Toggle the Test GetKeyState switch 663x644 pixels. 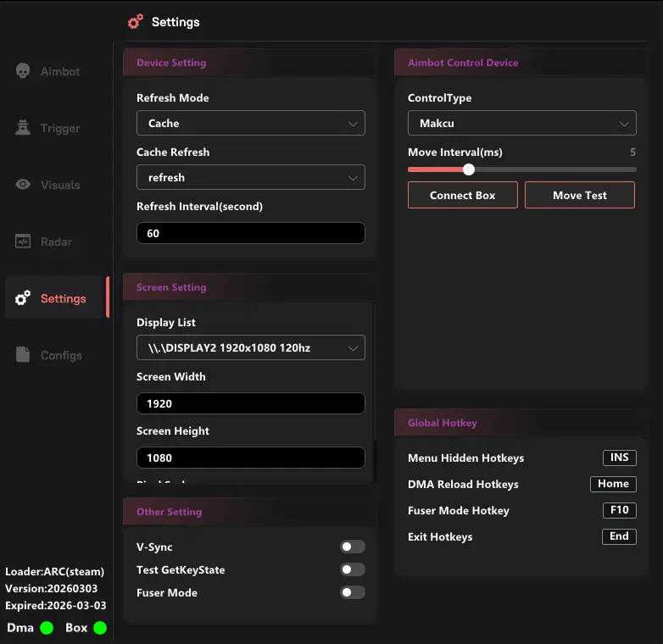353,570
